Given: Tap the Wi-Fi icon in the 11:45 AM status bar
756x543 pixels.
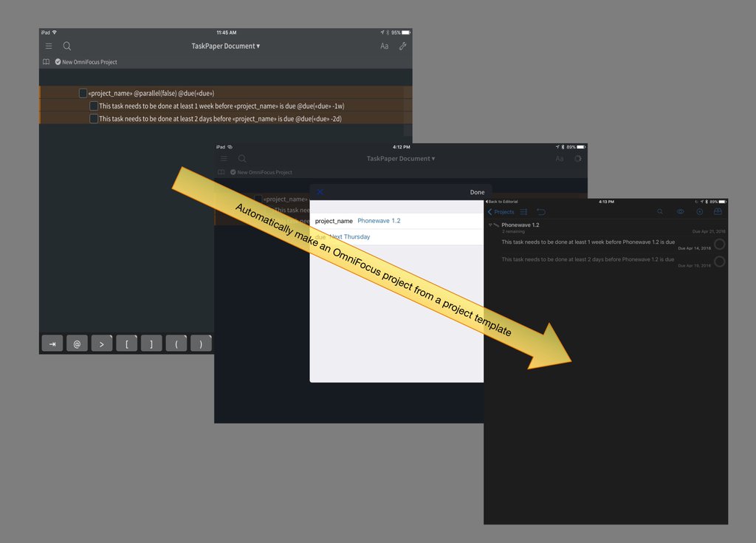Looking at the screenshot, I should click(x=54, y=33).
